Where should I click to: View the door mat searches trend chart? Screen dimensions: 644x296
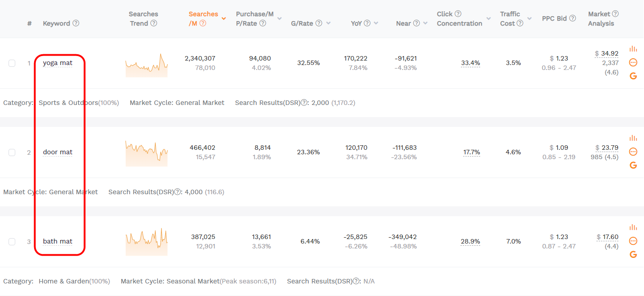point(146,153)
